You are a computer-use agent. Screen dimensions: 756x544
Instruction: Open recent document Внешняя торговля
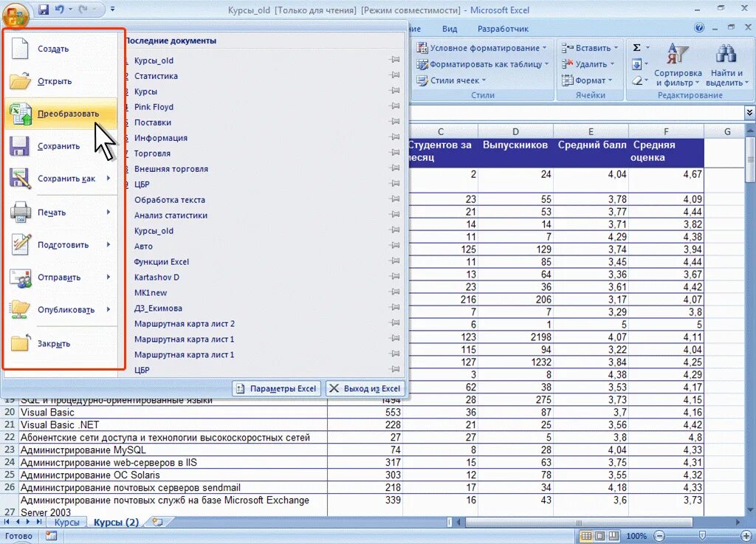[x=171, y=168]
